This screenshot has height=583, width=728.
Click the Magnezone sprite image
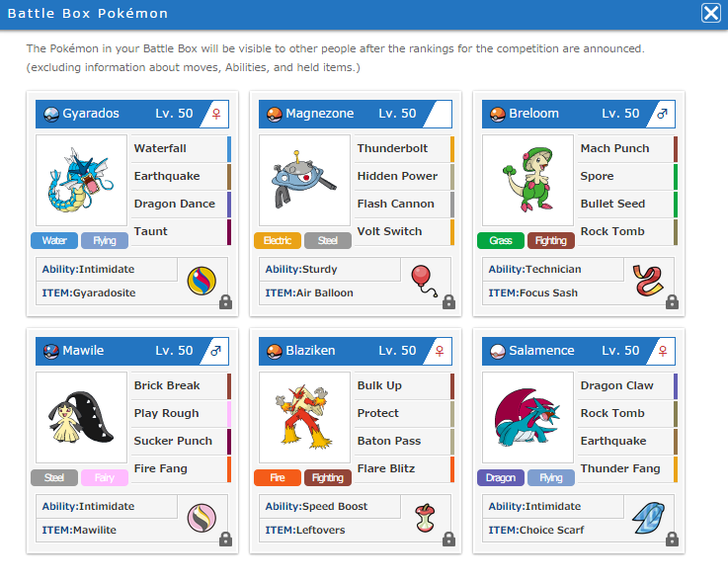coord(304,180)
